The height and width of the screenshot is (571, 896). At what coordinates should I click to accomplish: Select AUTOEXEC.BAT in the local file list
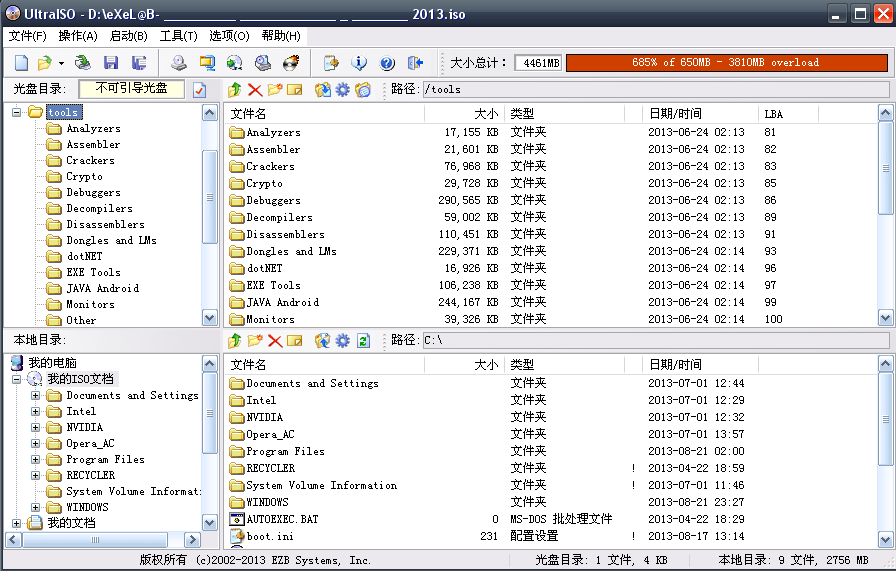[x=282, y=519]
